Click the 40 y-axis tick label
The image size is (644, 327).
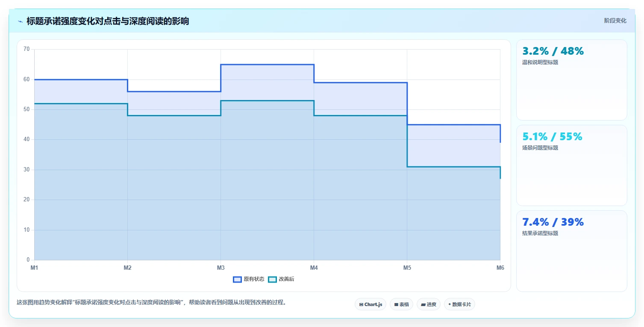26,139
